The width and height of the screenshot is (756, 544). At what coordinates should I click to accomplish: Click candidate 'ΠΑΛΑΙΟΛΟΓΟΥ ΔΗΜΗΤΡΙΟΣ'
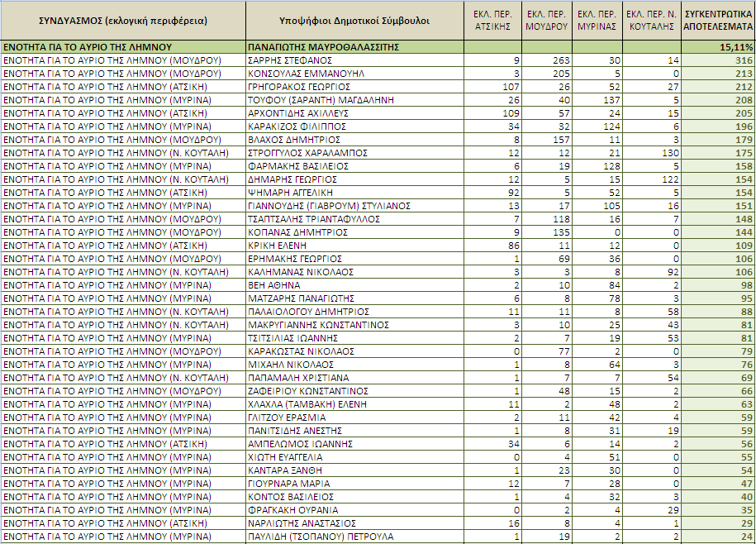308,312
